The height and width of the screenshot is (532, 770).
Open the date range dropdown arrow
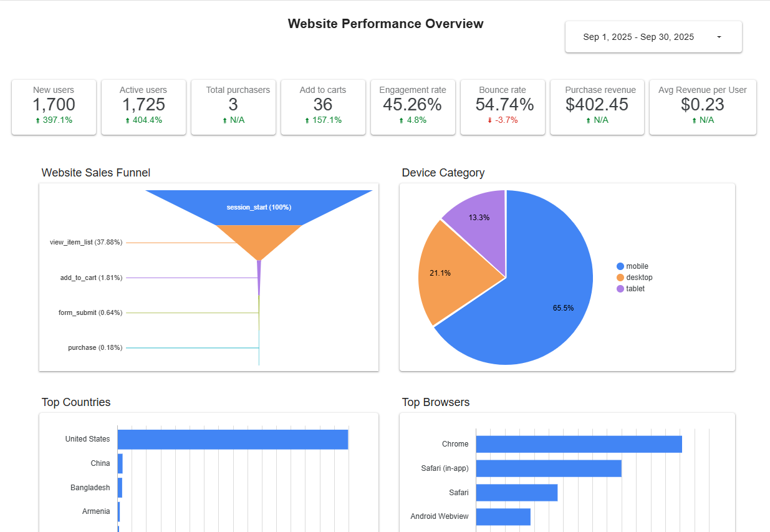pos(719,37)
